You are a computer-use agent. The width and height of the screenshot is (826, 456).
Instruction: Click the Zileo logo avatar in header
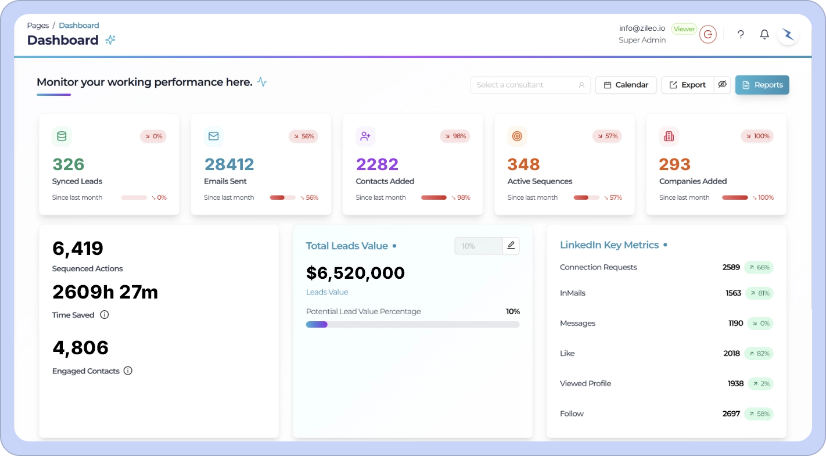789,34
